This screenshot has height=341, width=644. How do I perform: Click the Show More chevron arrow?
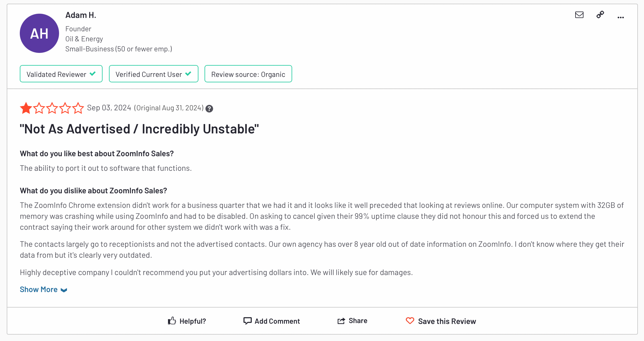coord(64,290)
